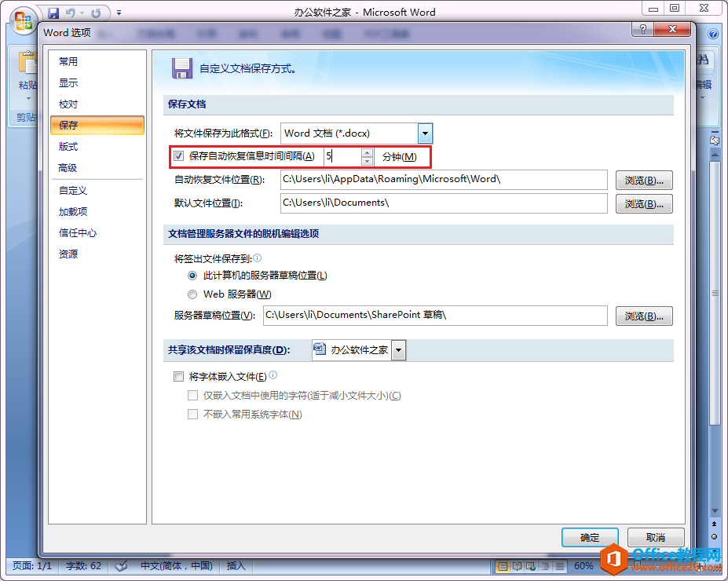Open the Customize Quick Access Toolbar arrow
The height and width of the screenshot is (581, 728).
[x=119, y=13]
